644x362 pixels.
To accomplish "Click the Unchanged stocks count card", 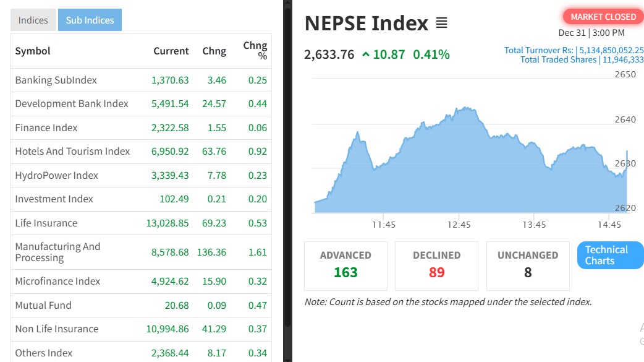I will [x=527, y=265].
